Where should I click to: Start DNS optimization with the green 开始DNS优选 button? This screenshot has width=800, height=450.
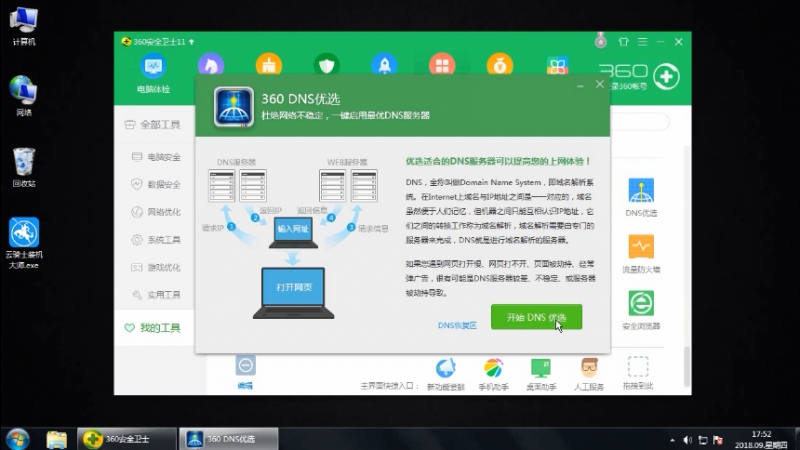point(536,317)
